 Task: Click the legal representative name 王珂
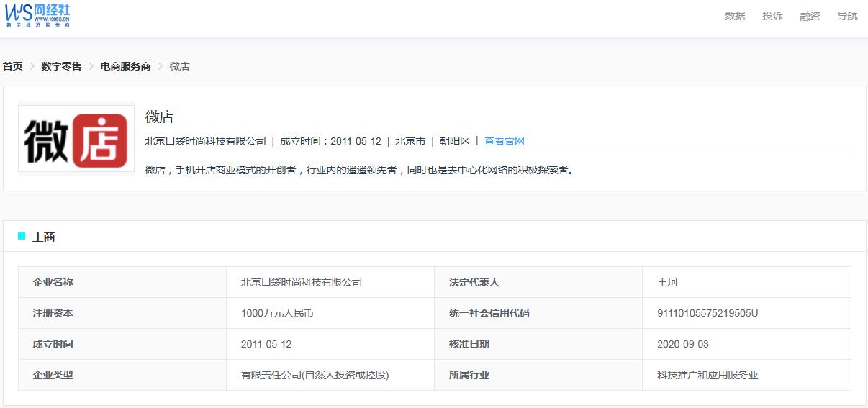click(x=667, y=282)
